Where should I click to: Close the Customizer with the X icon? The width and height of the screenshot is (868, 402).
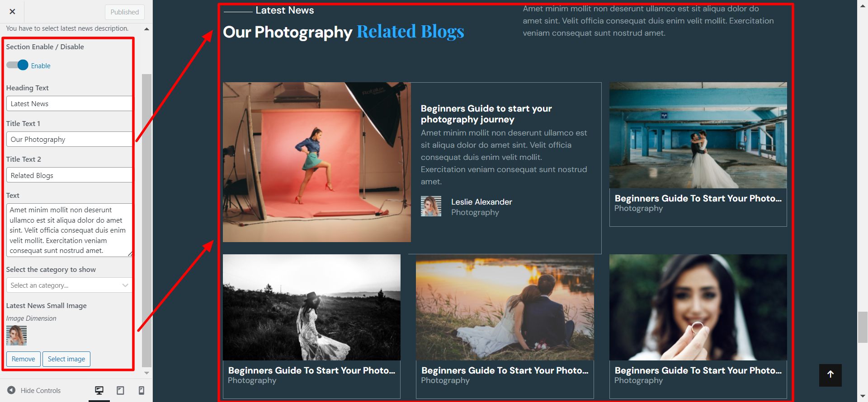click(12, 12)
